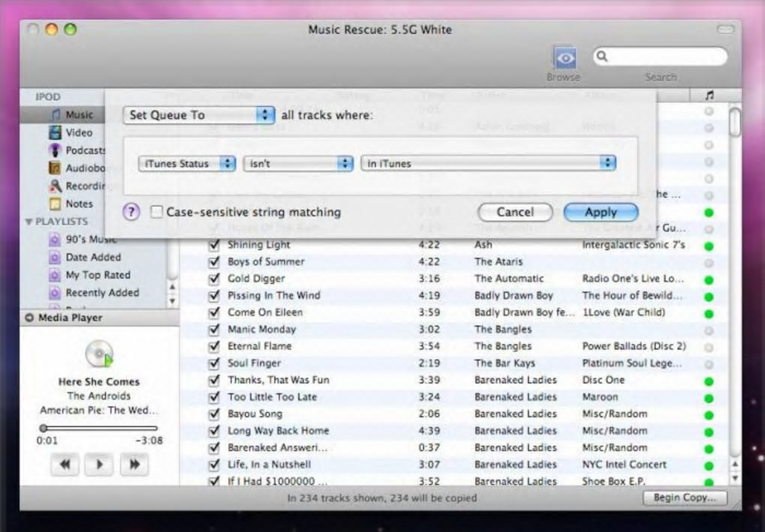Play the current track in Media Player

click(x=99, y=465)
